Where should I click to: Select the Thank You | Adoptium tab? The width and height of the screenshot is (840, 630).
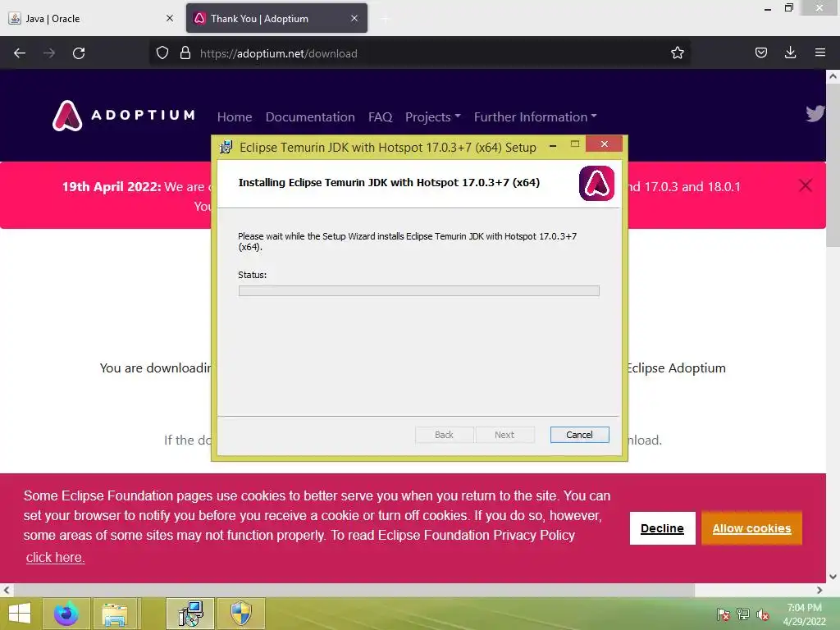(276, 18)
